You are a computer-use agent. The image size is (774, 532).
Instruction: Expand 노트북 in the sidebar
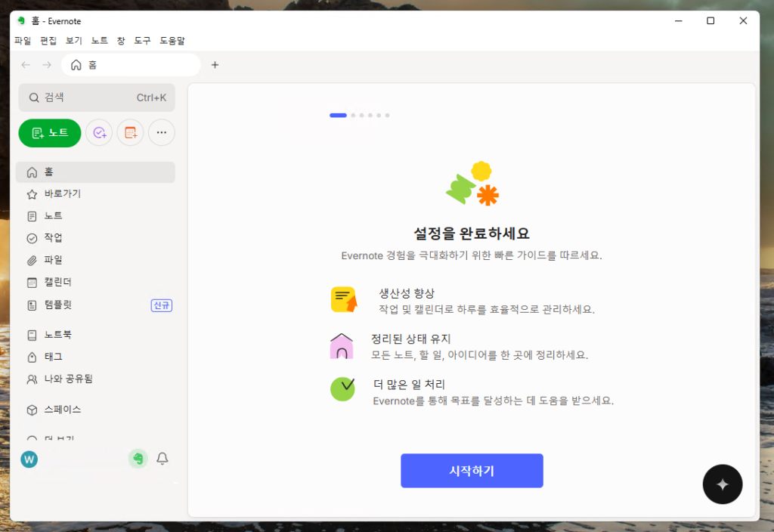point(57,334)
